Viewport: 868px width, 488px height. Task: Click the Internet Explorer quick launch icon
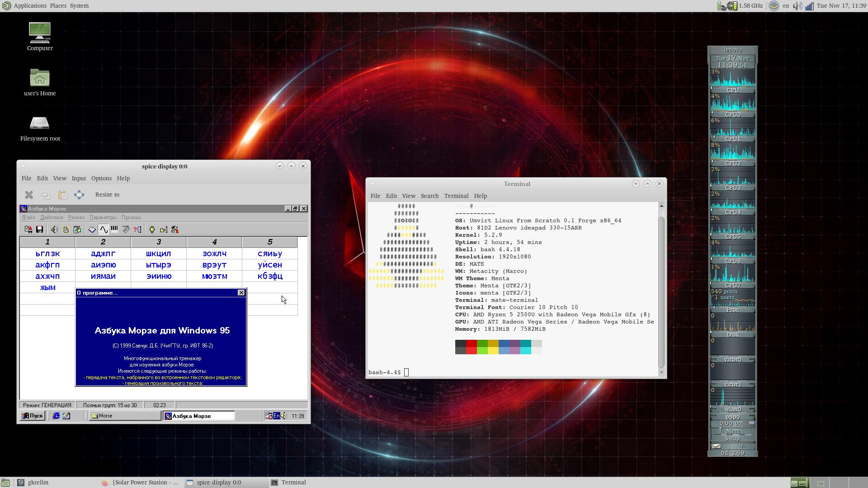56,416
